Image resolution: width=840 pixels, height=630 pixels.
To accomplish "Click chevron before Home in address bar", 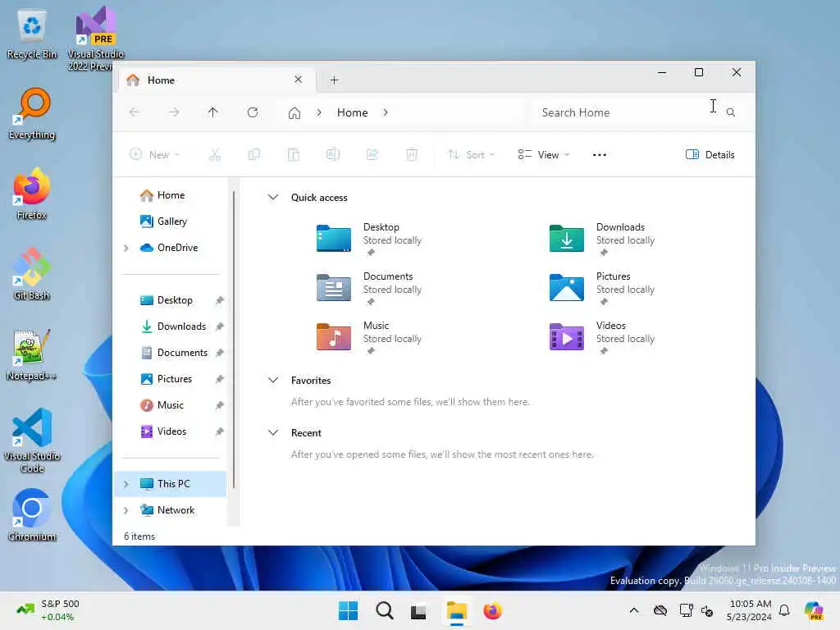I will [319, 112].
